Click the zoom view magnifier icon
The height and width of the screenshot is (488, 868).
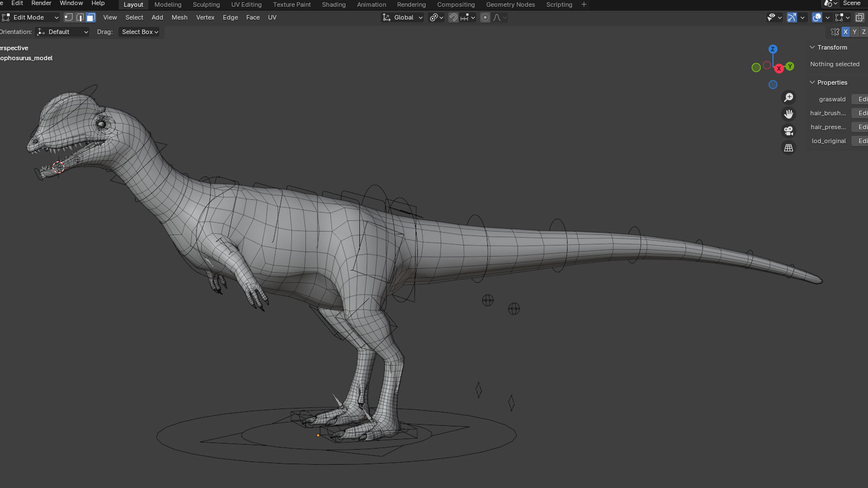[x=788, y=98]
